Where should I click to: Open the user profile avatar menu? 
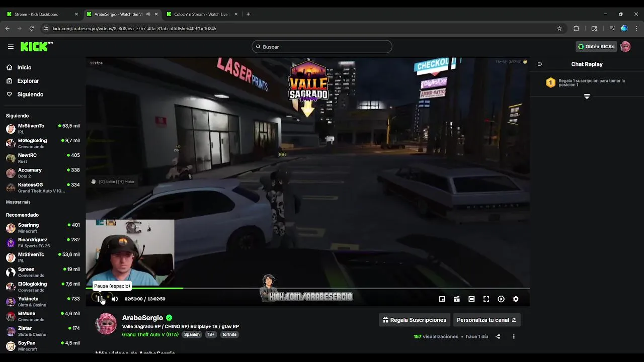point(625,47)
